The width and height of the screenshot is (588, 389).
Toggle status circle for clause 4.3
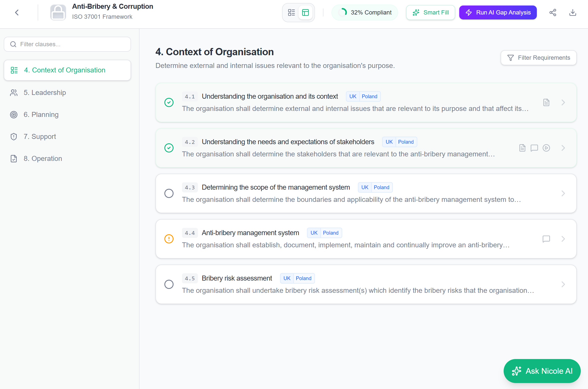coord(169,193)
